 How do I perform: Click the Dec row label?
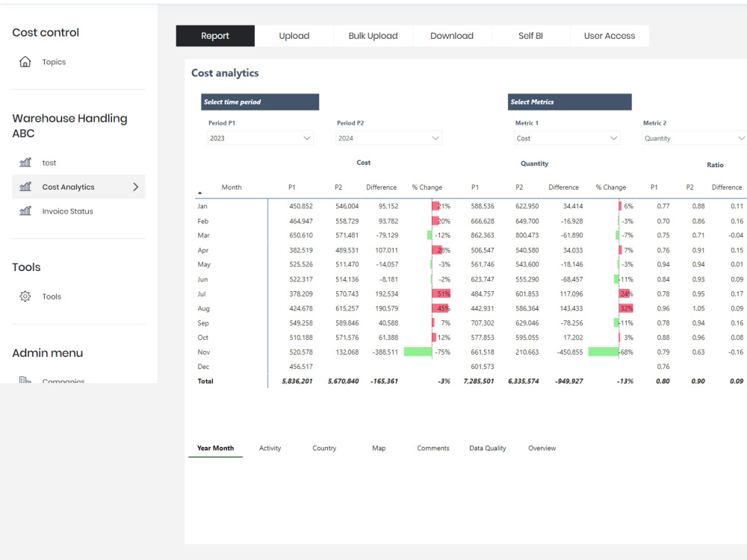click(203, 366)
